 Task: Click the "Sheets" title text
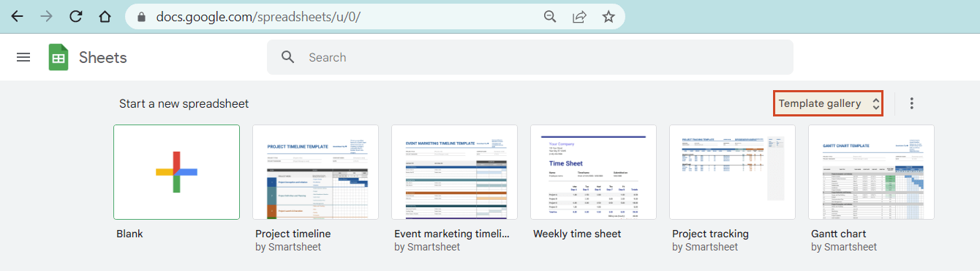pyautogui.click(x=103, y=57)
